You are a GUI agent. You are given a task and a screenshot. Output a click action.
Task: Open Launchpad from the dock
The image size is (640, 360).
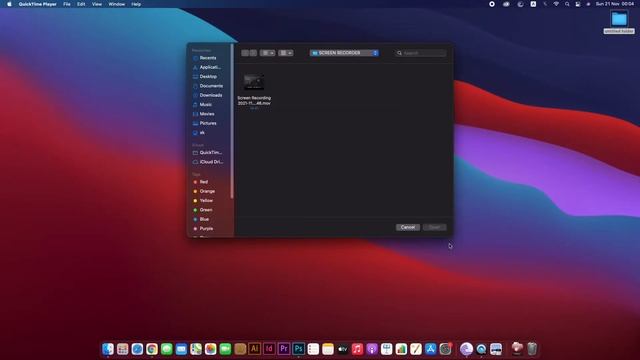122,349
